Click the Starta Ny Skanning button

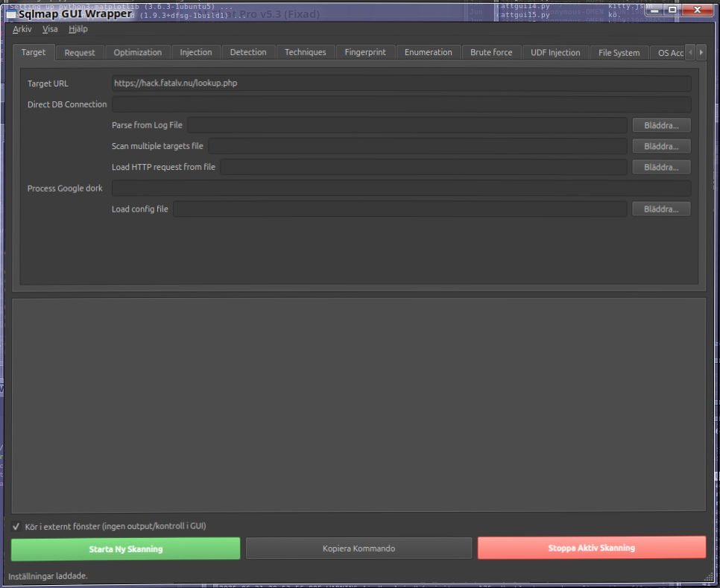click(x=124, y=548)
